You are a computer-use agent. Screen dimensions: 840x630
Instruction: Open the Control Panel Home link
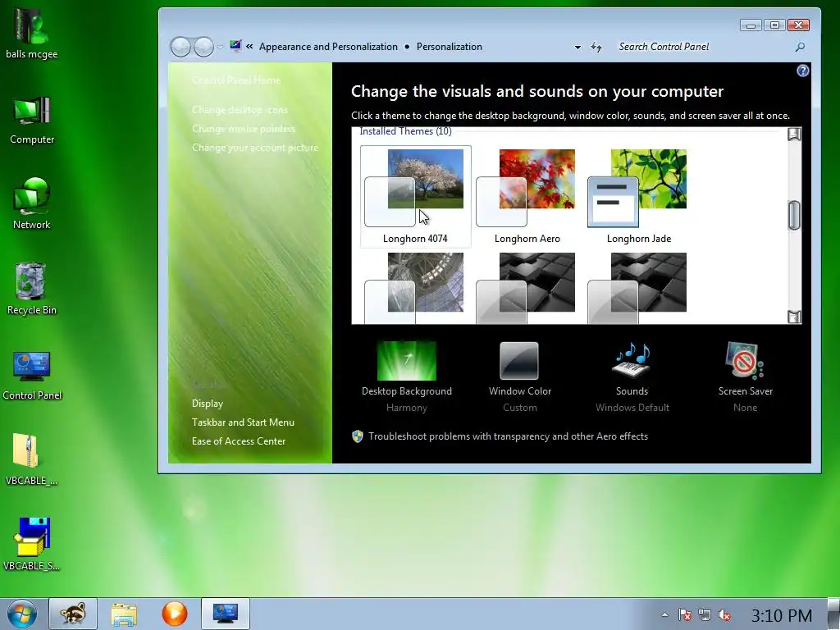coord(236,80)
